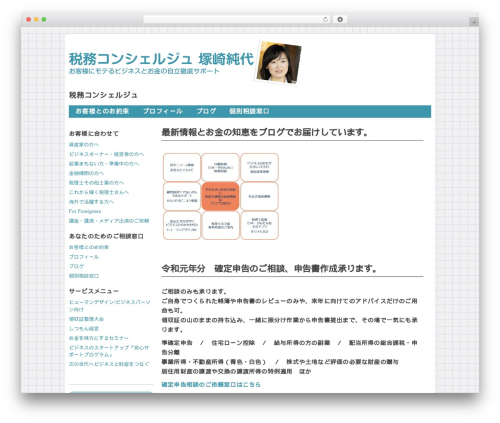Screen dimensions: 500x423
Task: Open プロフィール in the sidebar consultation list
Action: pyautogui.click(x=84, y=257)
